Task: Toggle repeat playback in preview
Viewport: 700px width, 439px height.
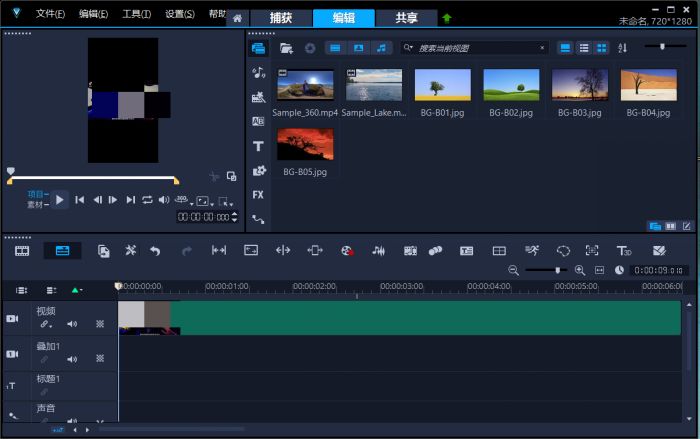Action: (147, 200)
